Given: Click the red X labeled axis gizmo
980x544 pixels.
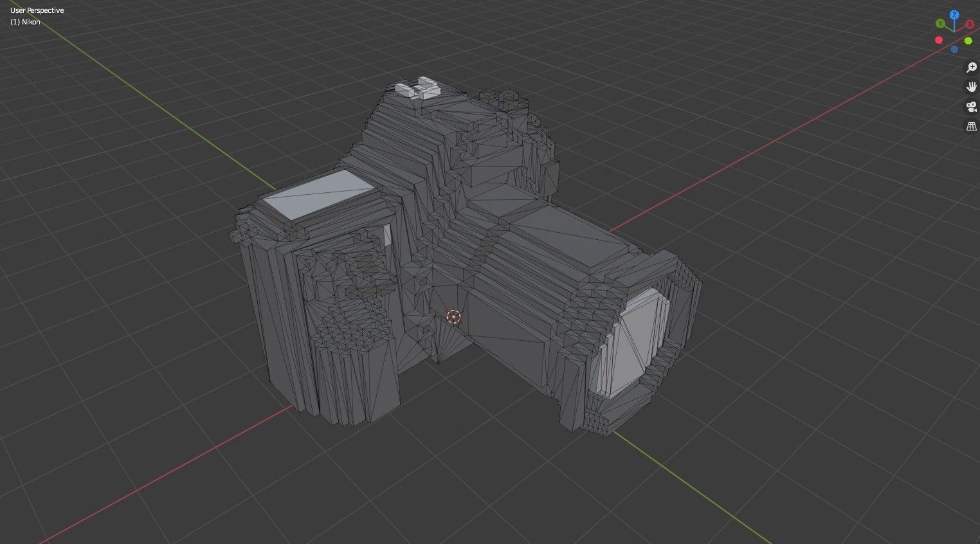Looking at the screenshot, I should tap(970, 24).
